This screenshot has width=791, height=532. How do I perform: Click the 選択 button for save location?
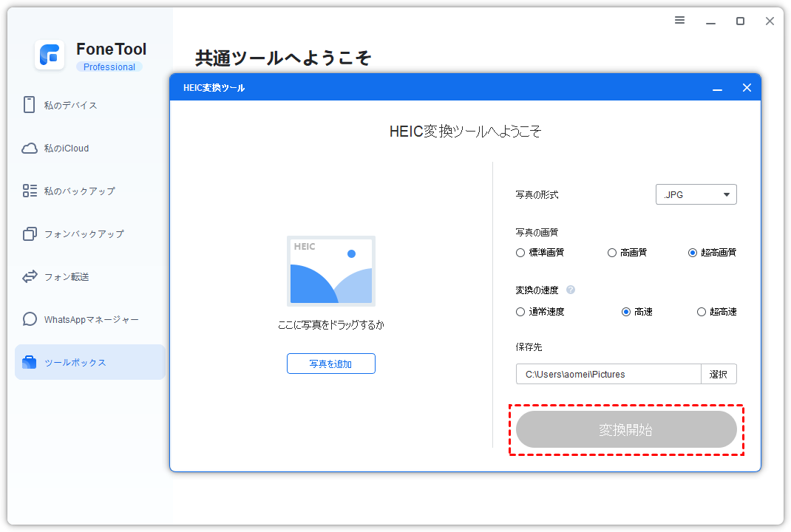click(x=719, y=375)
